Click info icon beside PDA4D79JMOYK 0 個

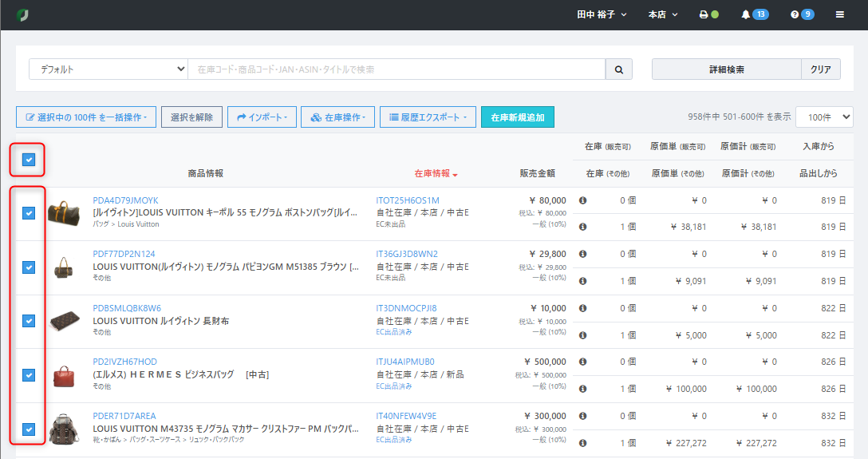coord(582,200)
